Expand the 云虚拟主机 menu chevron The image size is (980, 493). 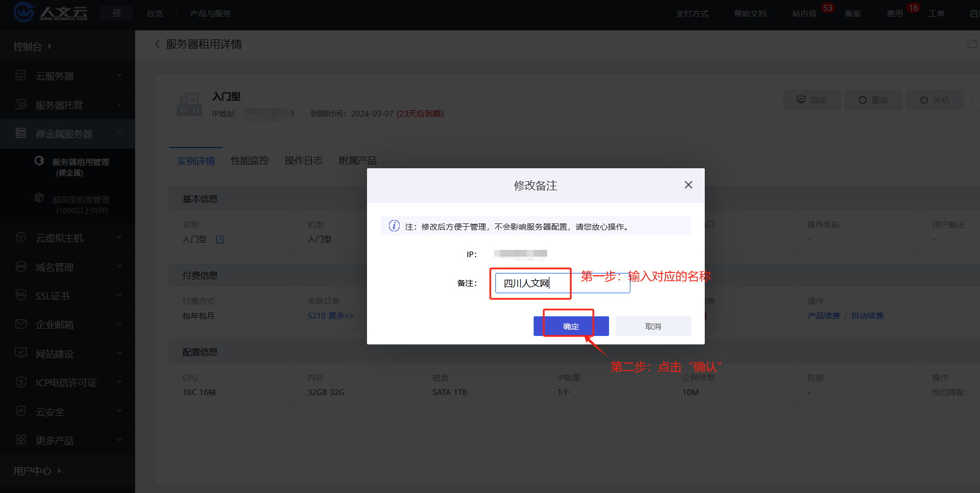click(119, 237)
